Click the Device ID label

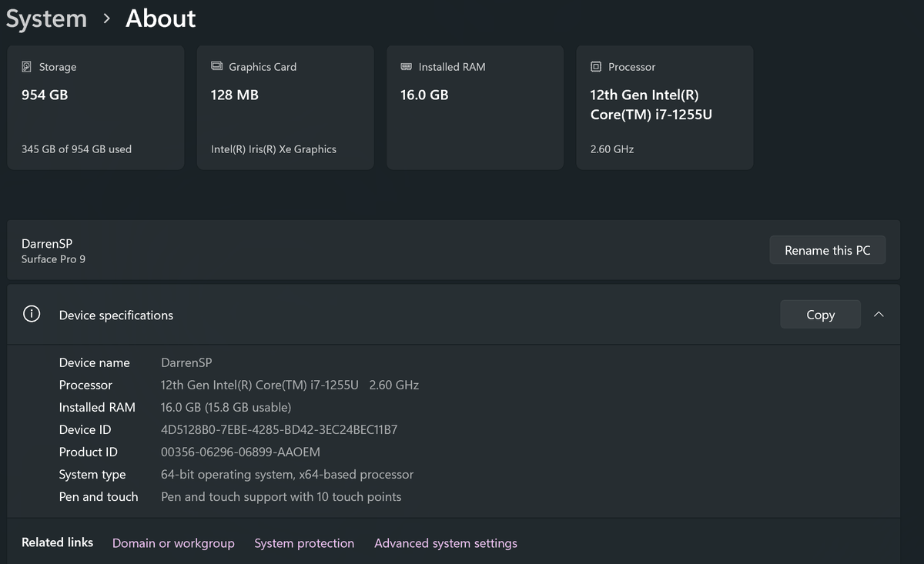tap(85, 429)
